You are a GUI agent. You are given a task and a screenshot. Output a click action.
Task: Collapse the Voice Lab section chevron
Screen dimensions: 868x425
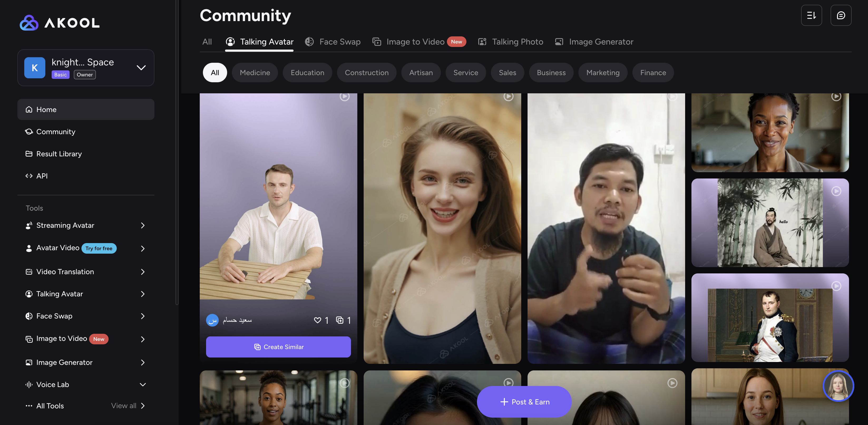[x=143, y=385]
